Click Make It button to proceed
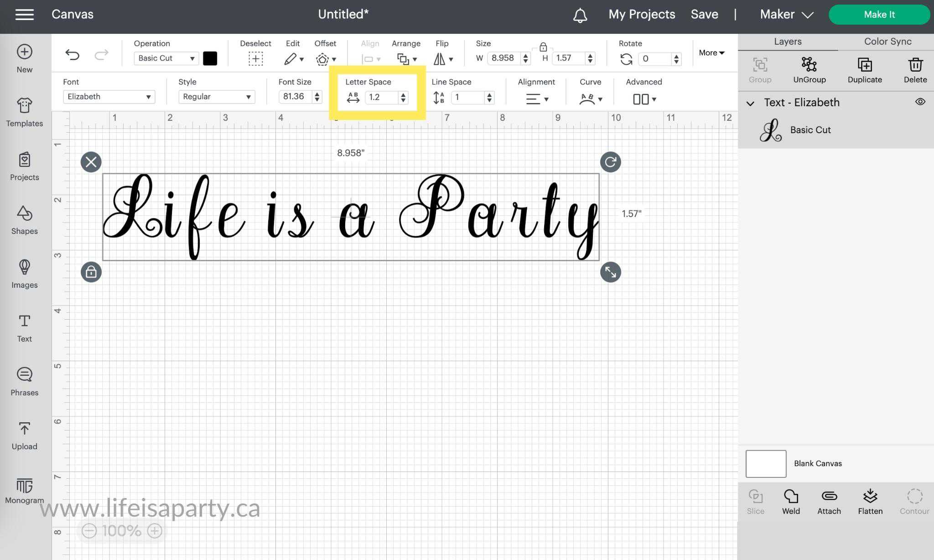The width and height of the screenshot is (934, 560). 879,14
